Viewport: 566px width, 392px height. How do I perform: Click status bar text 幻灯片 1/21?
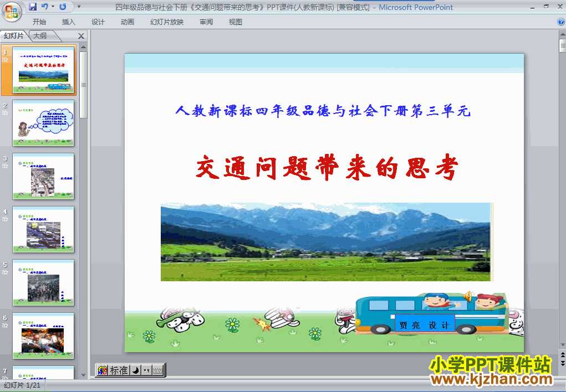[22, 385]
